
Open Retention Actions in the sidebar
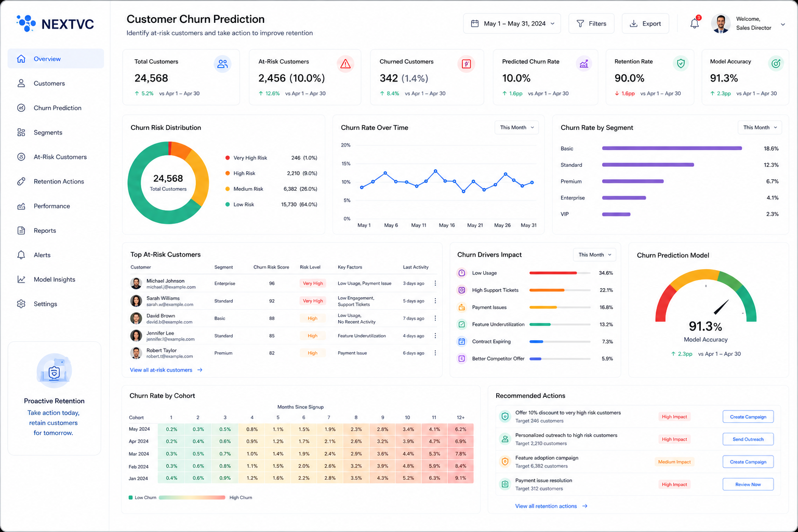[56, 181]
